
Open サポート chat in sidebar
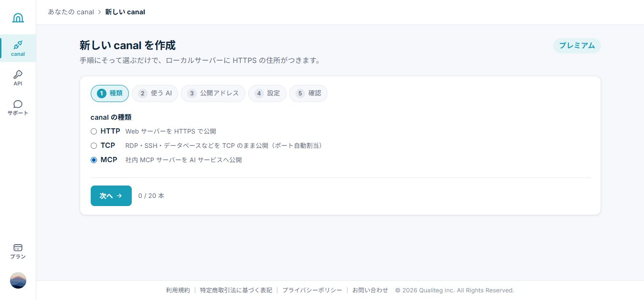click(x=18, y=108)
